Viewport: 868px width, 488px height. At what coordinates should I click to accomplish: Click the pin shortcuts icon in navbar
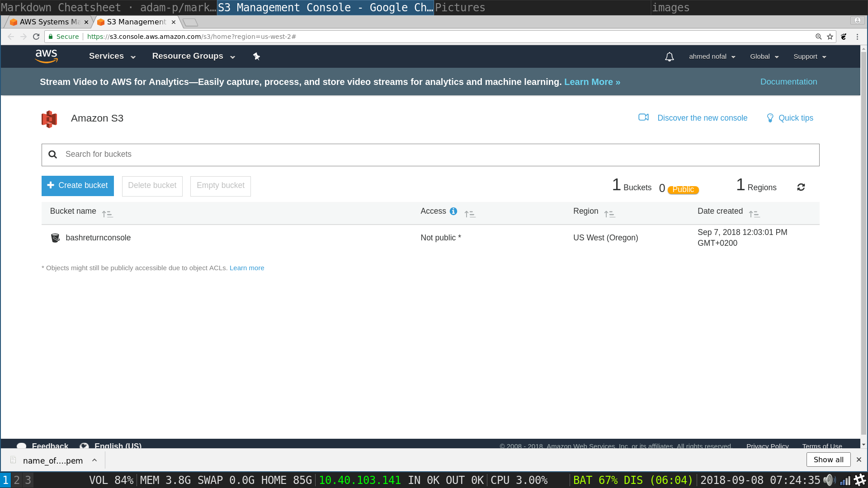pyautogui.click(x=256, y=56)
